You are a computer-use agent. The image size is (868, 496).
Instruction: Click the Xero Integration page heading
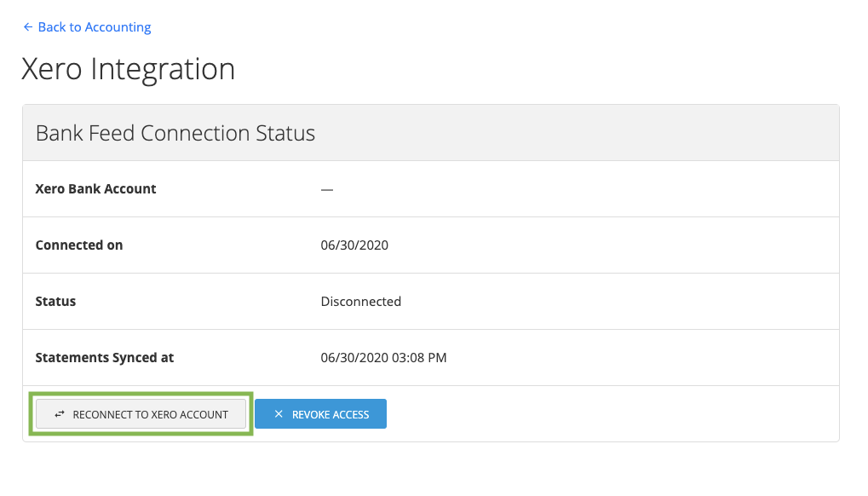(x=128, y=69)
